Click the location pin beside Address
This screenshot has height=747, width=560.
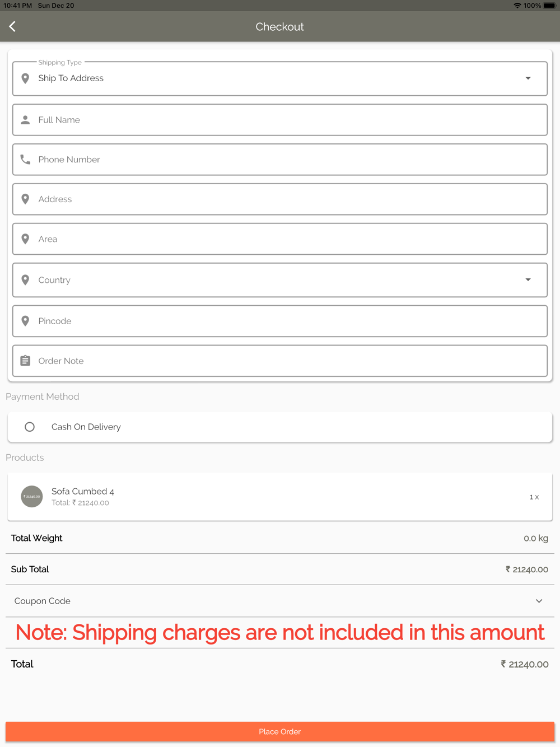(25, 199)
